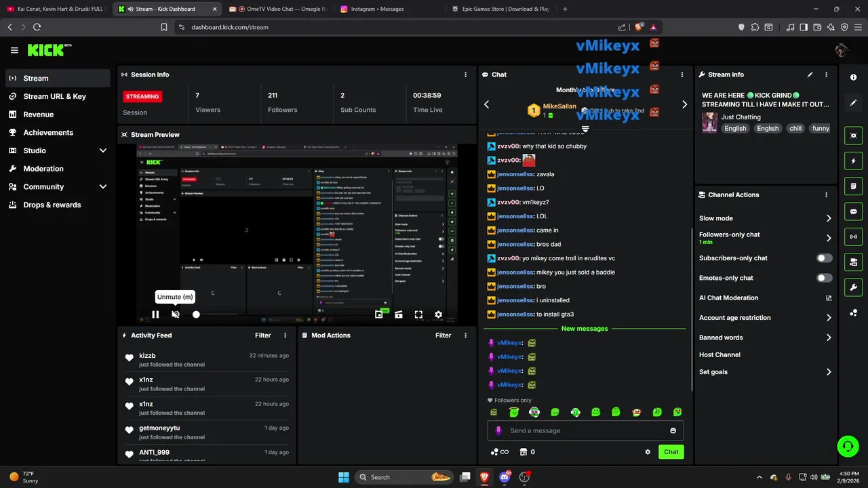The height and width of the screenshot is (488, 868).
Task: Toggle the broadcast Session Info icon in the right rail
Action: (x=854, y=237)
